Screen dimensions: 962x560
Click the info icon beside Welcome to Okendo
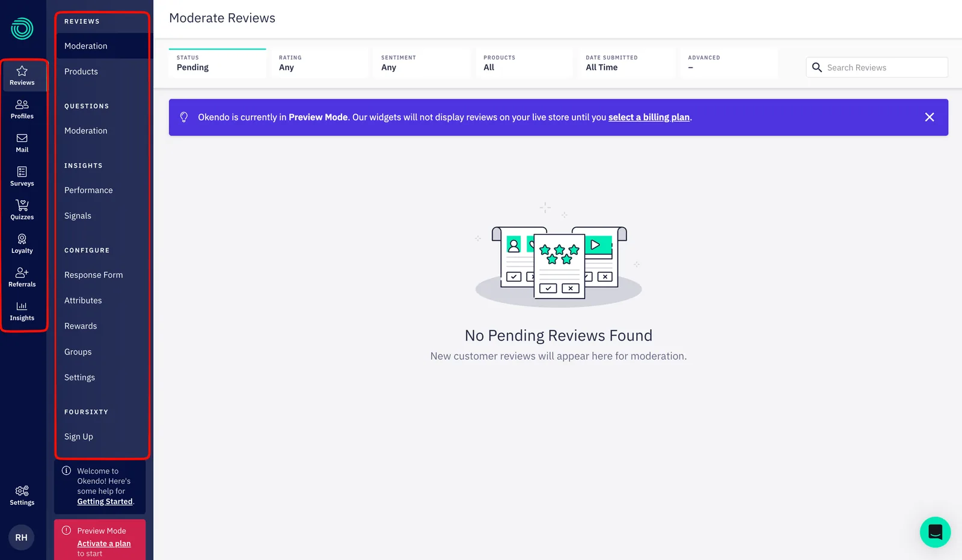(66, 470)
